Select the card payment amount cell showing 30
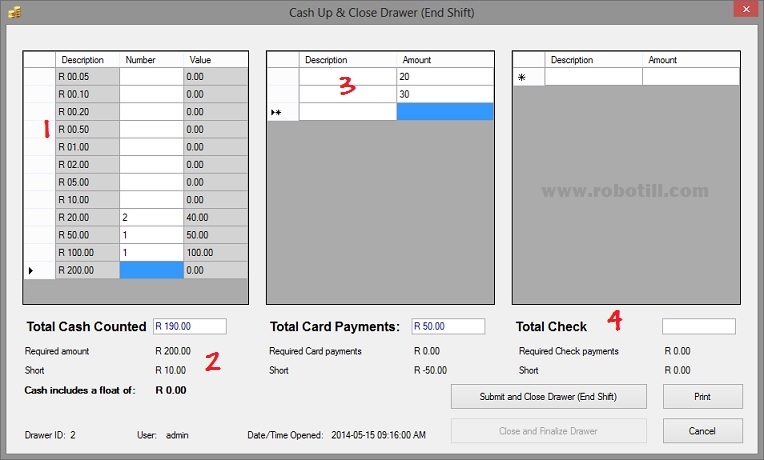 click(444, 94)
